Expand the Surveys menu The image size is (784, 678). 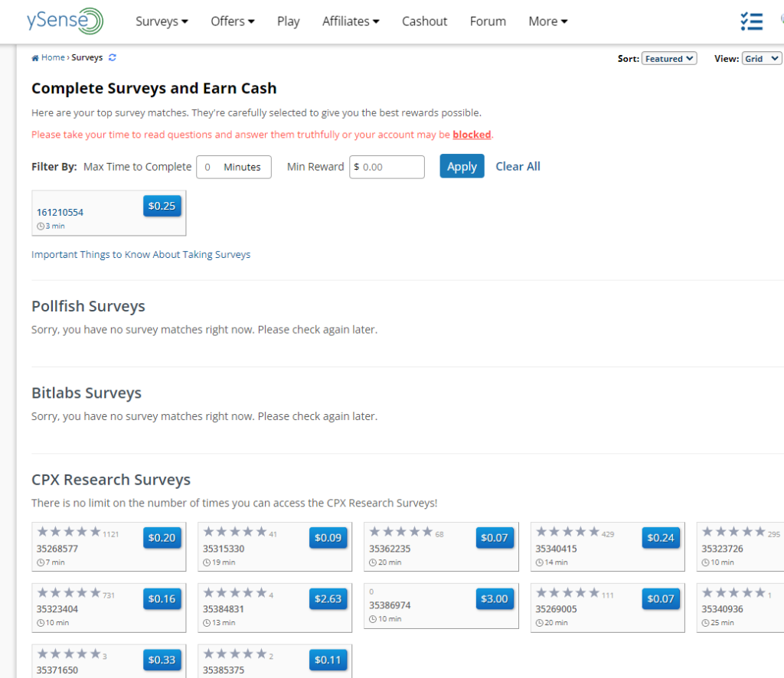click(162, 21)
